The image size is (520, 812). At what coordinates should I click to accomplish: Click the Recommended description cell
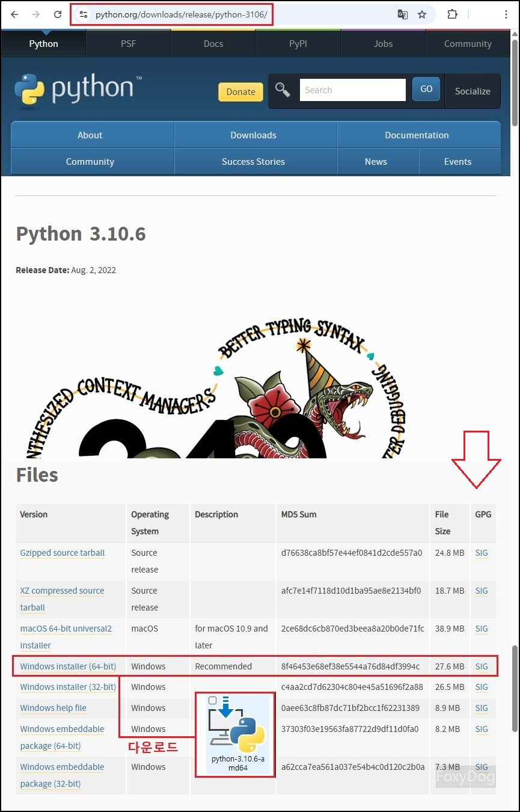(x=224, y=666)
